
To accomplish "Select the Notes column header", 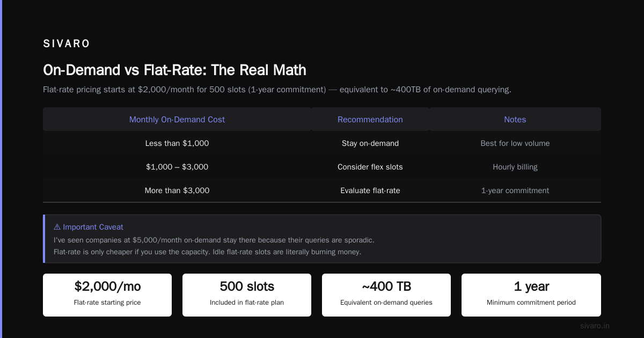I will coord(515,120).
